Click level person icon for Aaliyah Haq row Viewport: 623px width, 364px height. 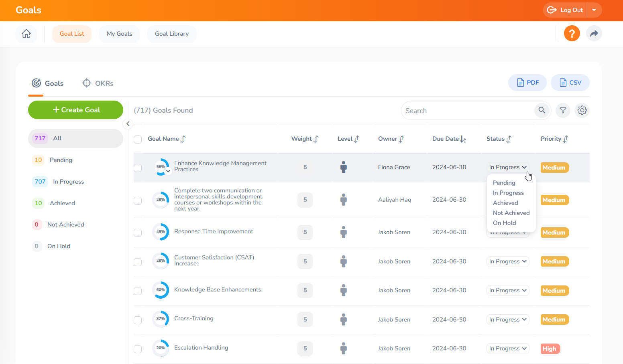(343, 200)
